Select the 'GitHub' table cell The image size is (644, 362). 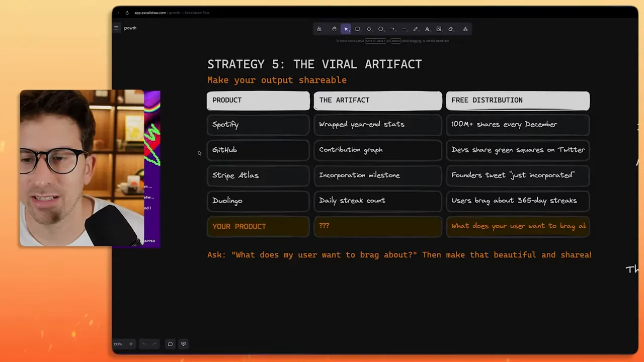pos(258,150)
